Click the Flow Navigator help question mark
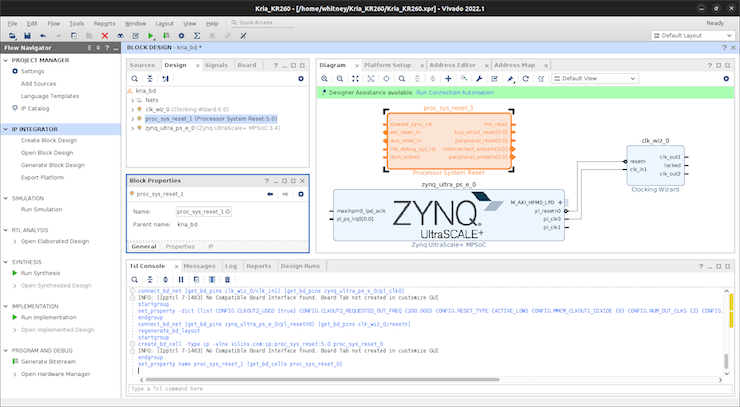This screenshot has width=740, height=407. [x=107, y=48]
